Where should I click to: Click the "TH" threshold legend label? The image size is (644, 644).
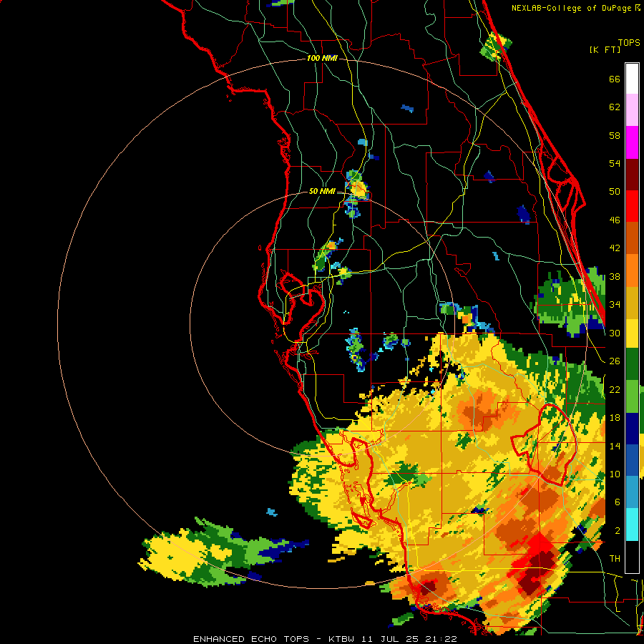(x=615, y=559)
